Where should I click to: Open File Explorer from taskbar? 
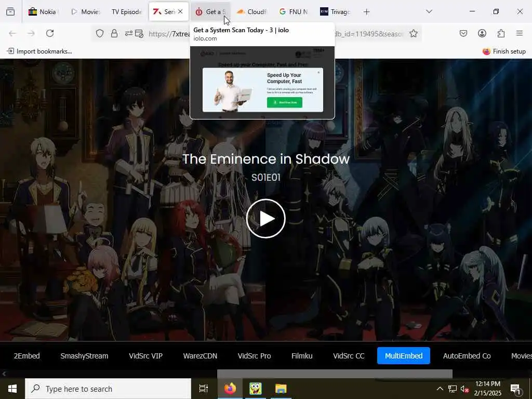(281, 389)
